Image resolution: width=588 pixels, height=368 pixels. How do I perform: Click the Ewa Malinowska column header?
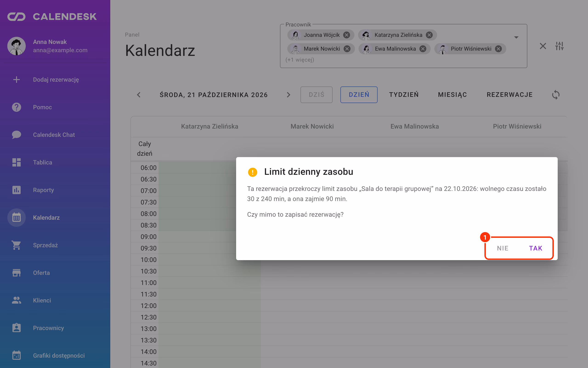[x=415, y=126]
